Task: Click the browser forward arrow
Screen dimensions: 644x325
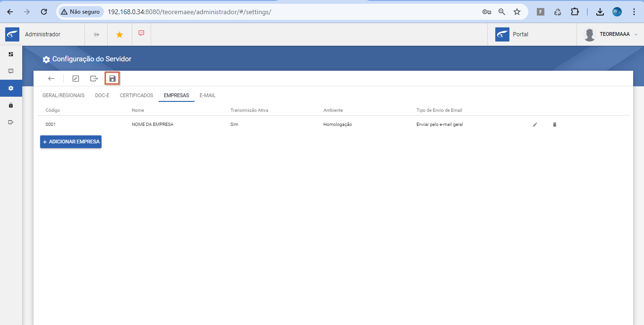Action: (x=27, y=12)
